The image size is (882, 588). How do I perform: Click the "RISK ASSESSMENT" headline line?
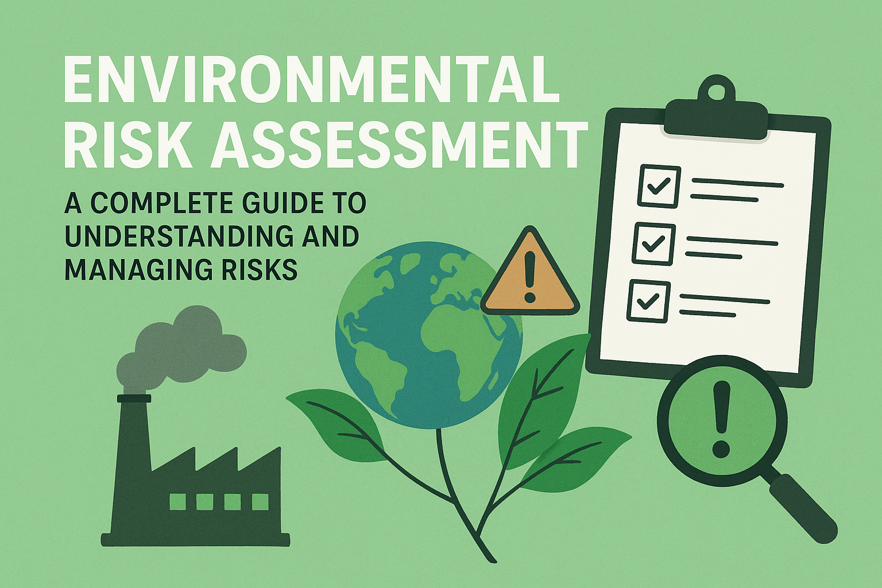point(325,144)
